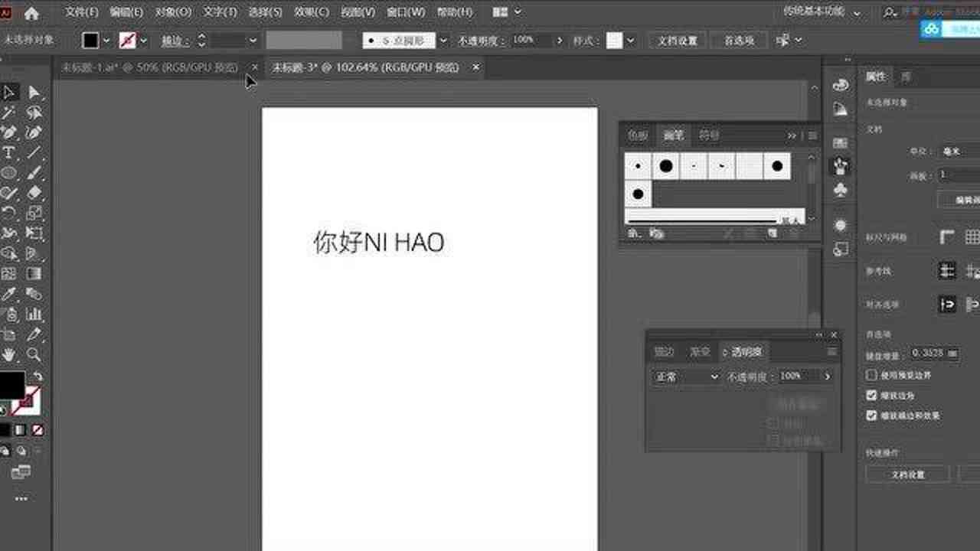Toggle 缩放圆角 checkbox

871,396
